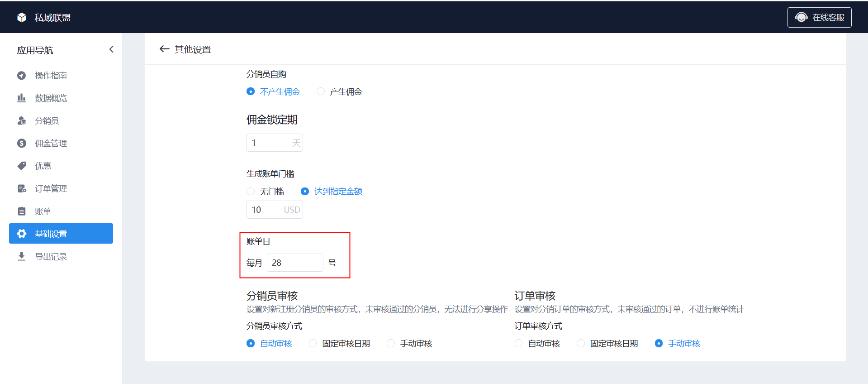Select 固定审核日期 for 分销员审核方式
Viewport: 868px width, 384px height.
(339, 344)
